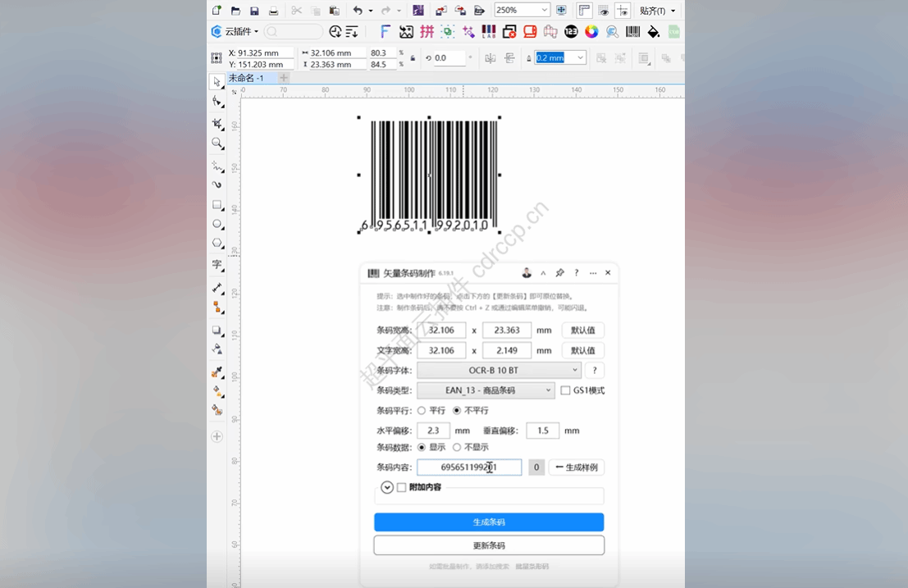Click the color wheel plugin icon
The height and width of the screenshot is (588, 908).
click(x=591, y=32)
